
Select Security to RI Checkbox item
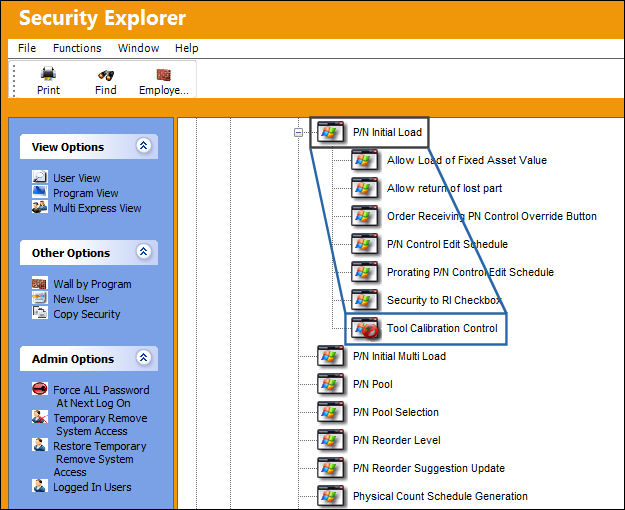(x=444, y=300)
